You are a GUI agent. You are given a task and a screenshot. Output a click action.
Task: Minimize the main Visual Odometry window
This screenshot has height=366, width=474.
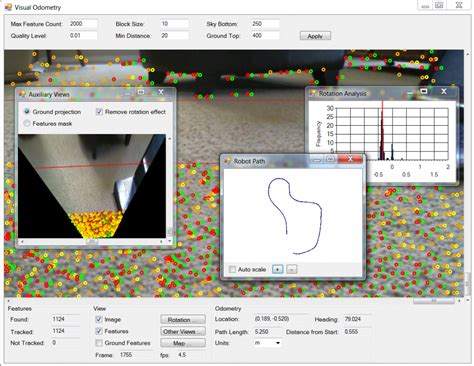tap(425, 5)
